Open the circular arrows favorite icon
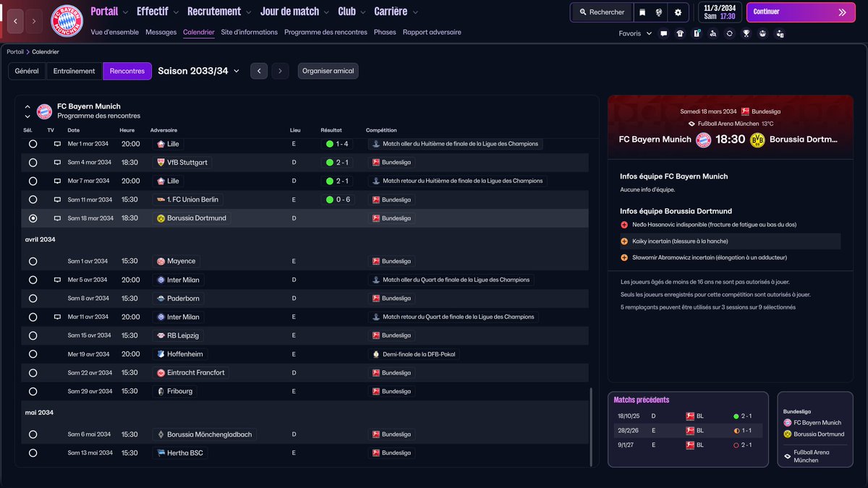 730,33
